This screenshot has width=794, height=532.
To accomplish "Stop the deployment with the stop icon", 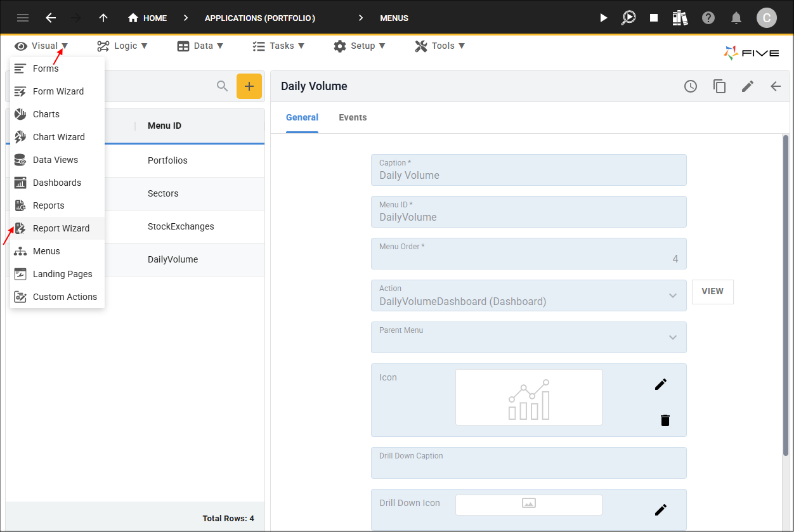I will click(654, 18).
